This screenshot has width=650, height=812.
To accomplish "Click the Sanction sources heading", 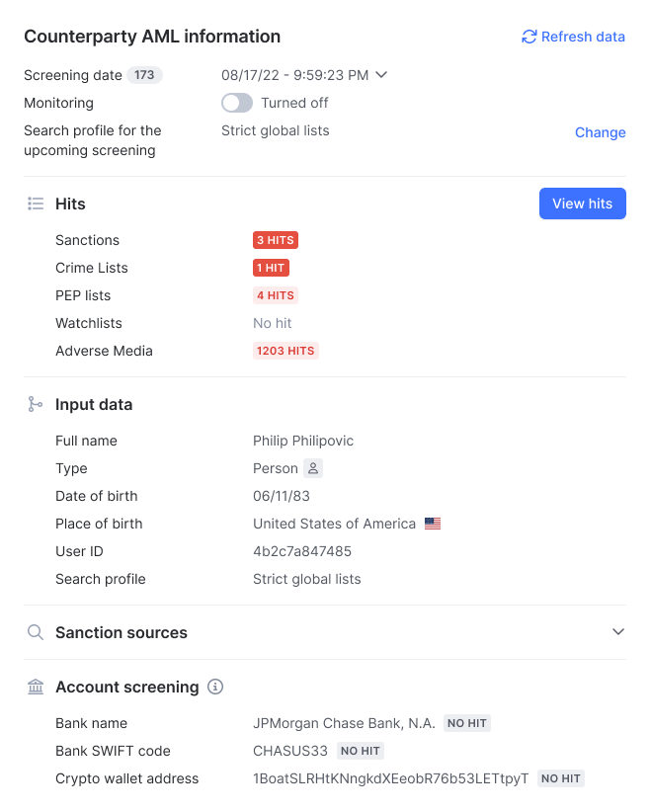I will click(122, 632).
